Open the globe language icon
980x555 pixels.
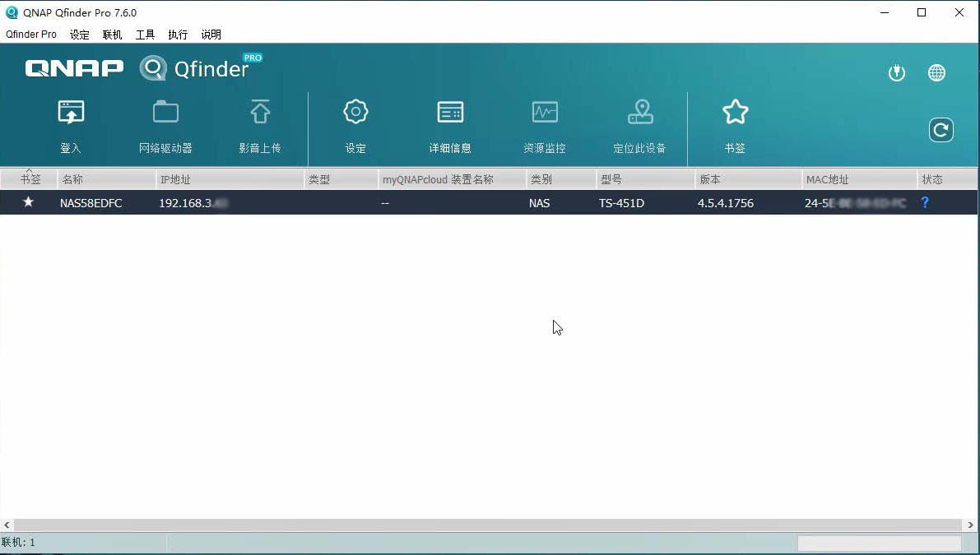pyautogui.click(x=936, y=73)
